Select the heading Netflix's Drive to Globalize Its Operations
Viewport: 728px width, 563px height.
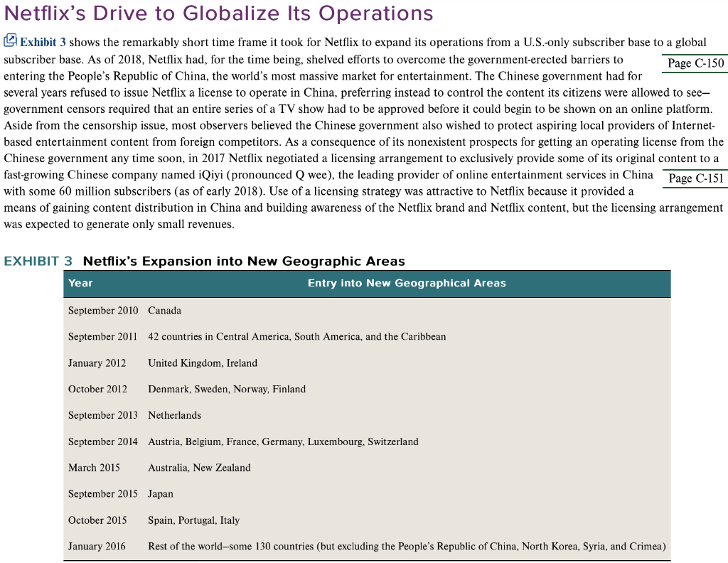(219, 13)
